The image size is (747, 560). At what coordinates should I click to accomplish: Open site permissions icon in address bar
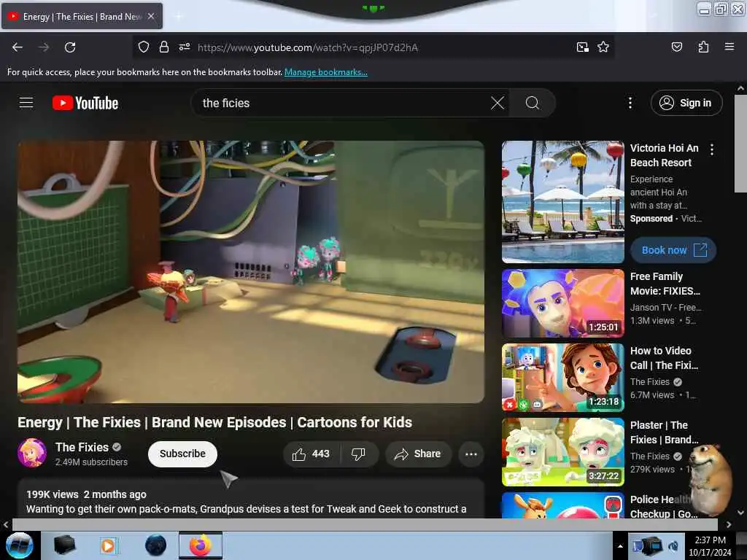(x=185, y=47)
